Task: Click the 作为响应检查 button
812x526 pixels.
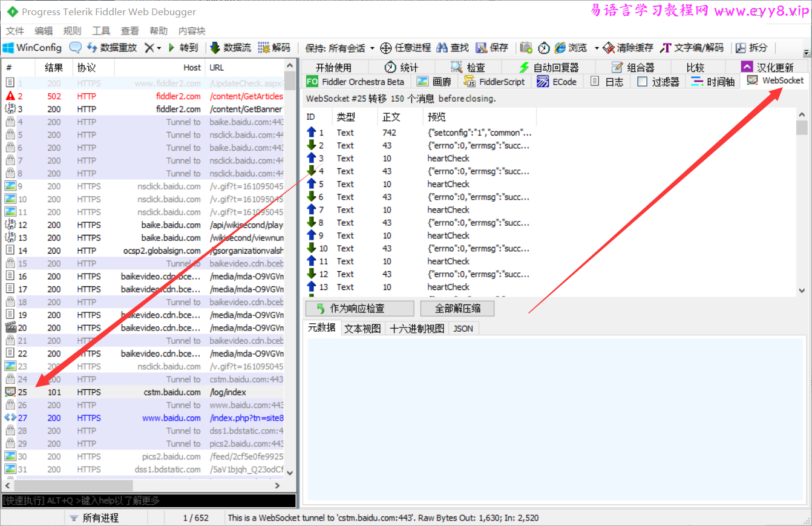Action: (x=359, y=309)
